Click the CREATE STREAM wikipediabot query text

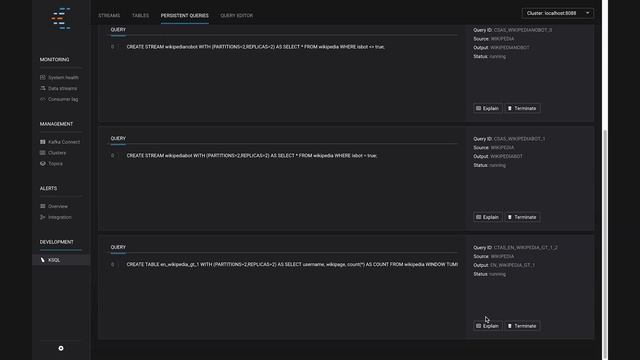(252, 156)
